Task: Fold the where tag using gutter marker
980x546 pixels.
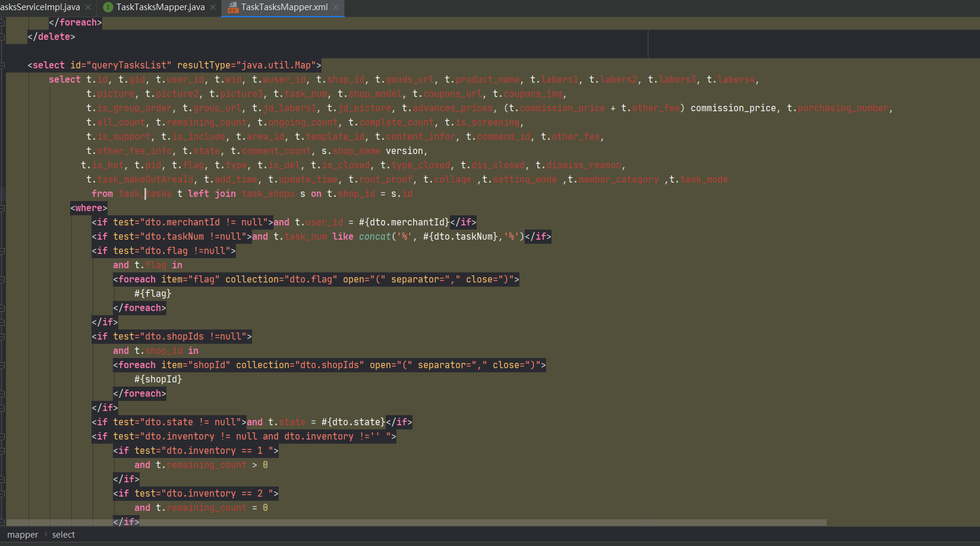Action: tap(2, 208)
